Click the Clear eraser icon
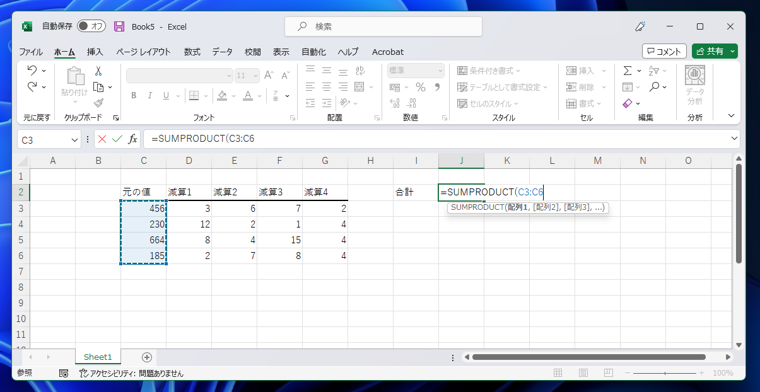 click(x=627, y=103)
